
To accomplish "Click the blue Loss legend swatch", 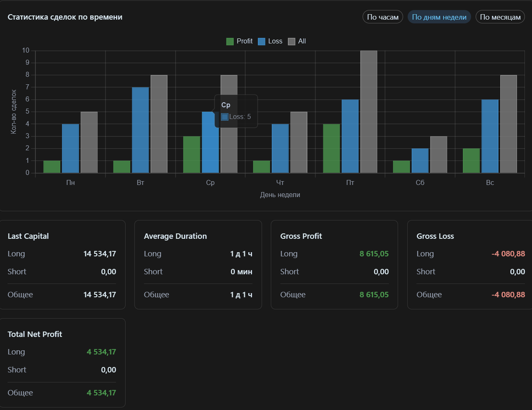I will coord(262,41).
